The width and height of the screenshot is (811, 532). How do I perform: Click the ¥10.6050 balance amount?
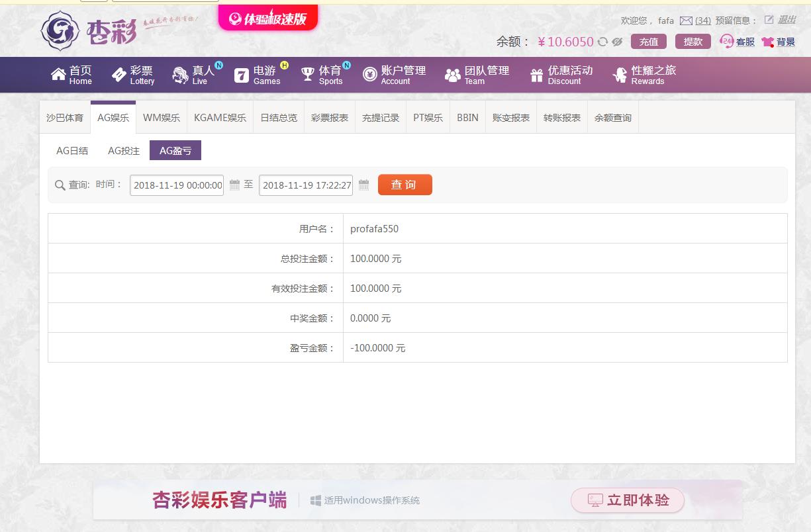[x=566, y=42]
